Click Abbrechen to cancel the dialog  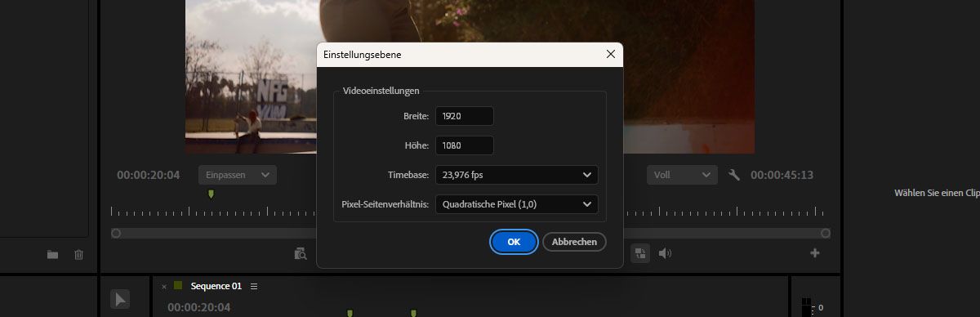tap(574, 242)
